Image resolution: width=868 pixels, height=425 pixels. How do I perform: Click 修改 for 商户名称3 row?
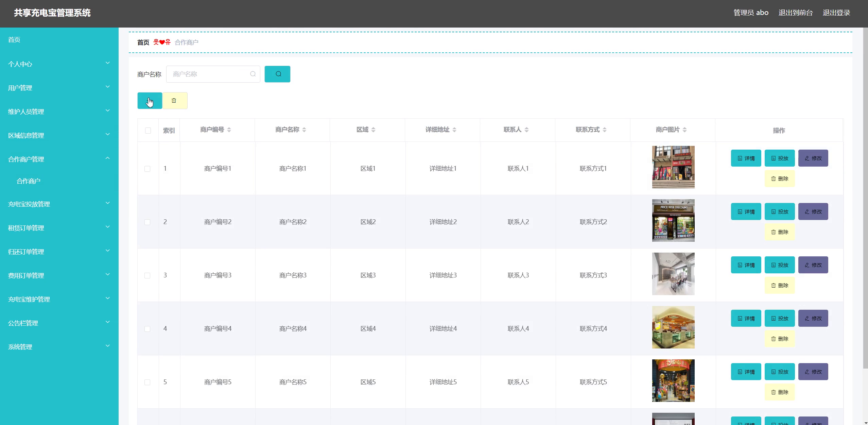[x=813, y=265]
